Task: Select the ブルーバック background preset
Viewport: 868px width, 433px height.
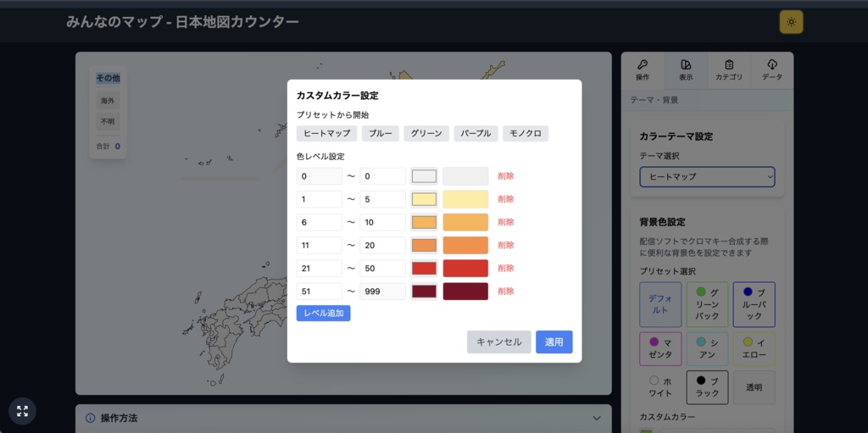Action: point(754,304)
